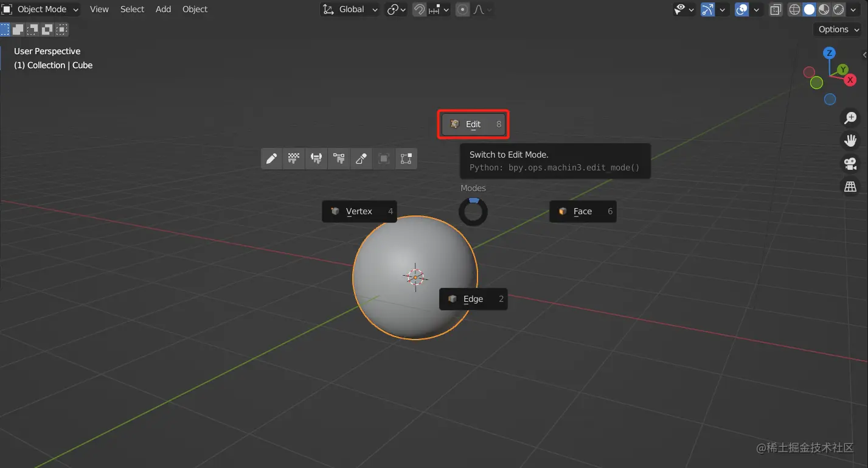Image resolution: width=868 pixels, height=468 pixels.
Task: Switch to Rendered viewport shading
Action: click(839, 9)
